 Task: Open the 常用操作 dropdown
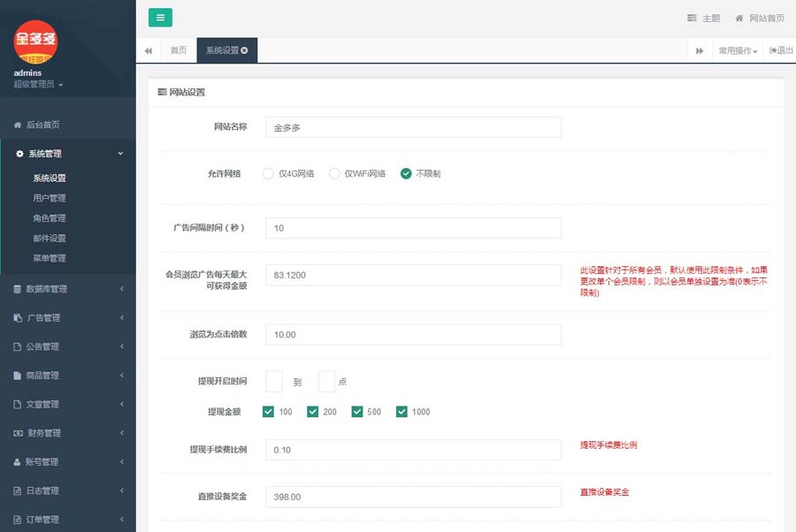[738, 51]
